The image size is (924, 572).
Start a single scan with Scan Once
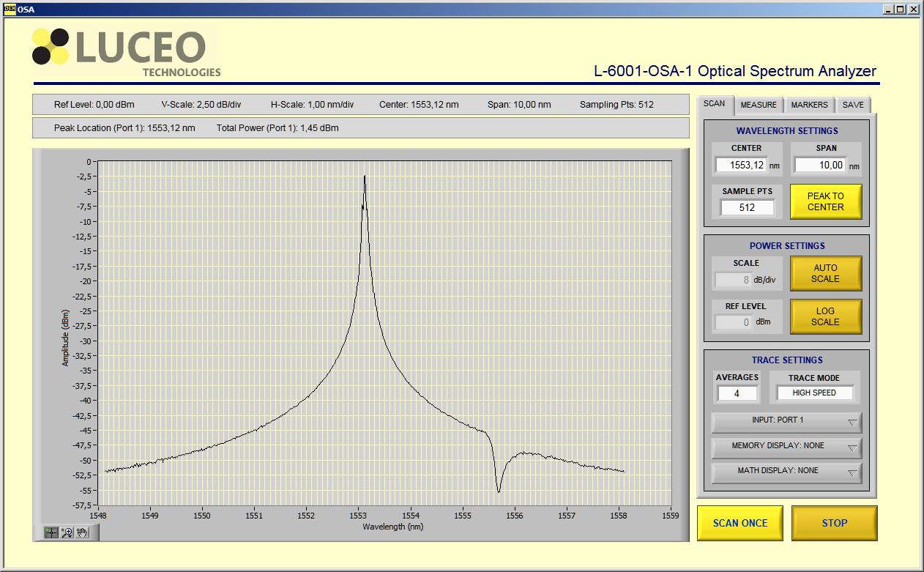coord(739,523)
